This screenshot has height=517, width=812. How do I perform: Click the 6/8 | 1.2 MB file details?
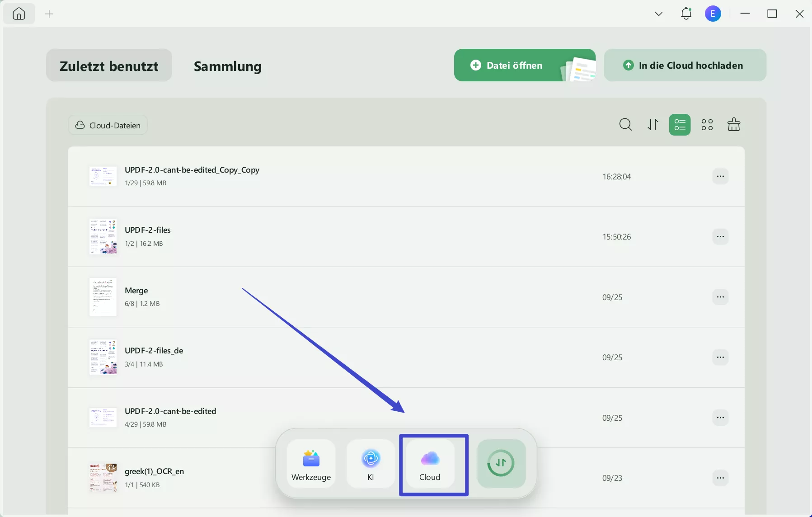(142, 304)
